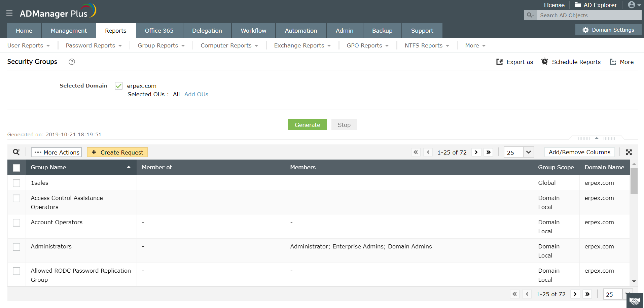
Task: Select the 1sales group checkbox
Action: [16, 183]
